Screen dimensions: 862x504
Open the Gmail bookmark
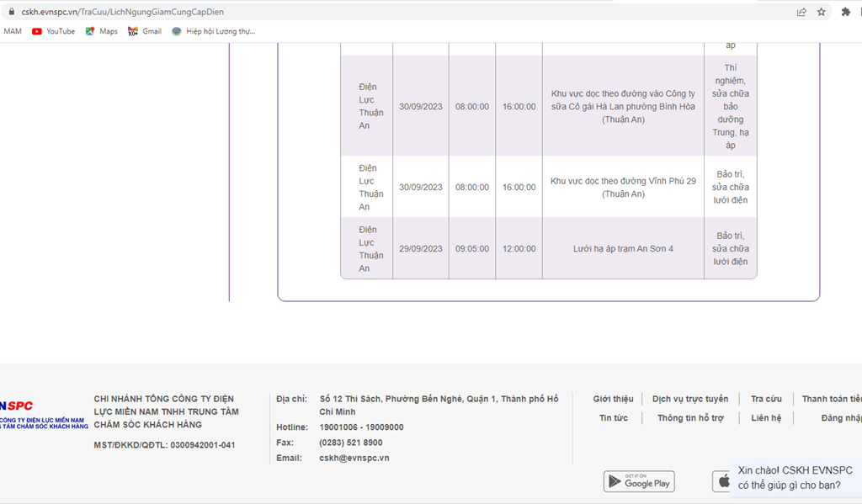[x=144, y=31]
